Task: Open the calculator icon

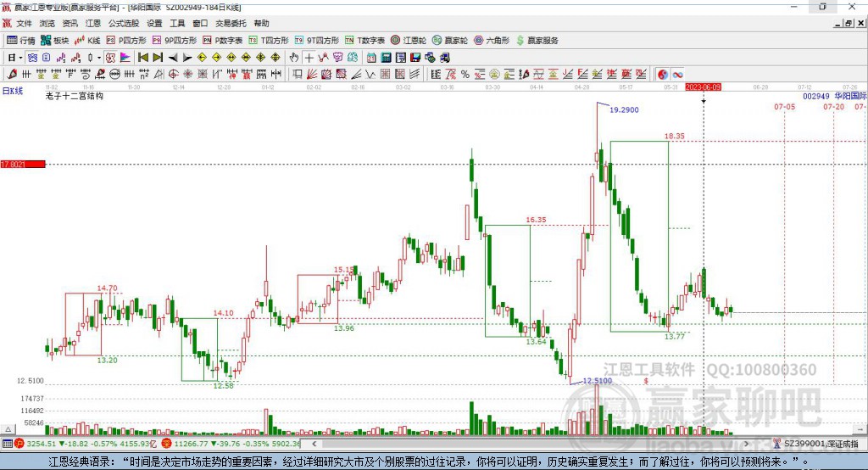Action: (x=386, y=58)
